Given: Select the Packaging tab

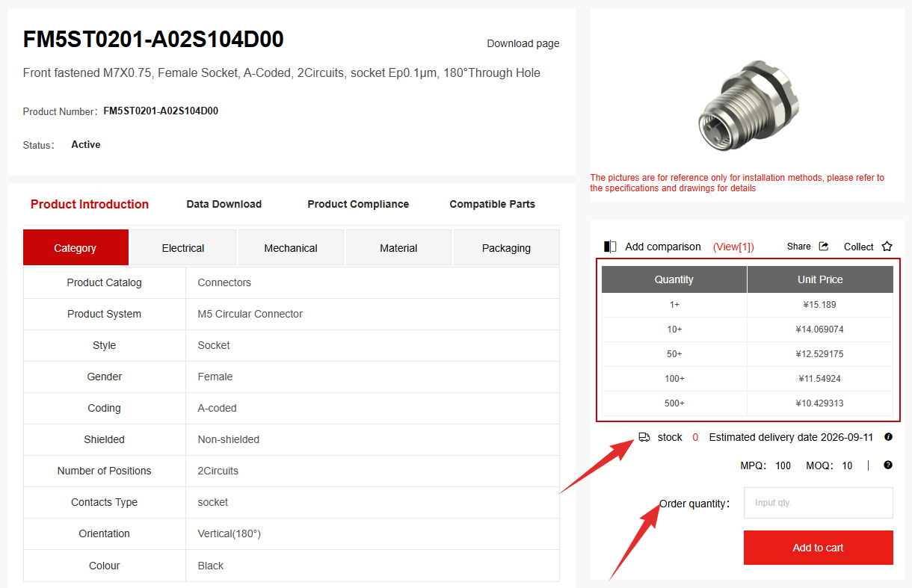Looking at the screenshot, I should point(506,247).
